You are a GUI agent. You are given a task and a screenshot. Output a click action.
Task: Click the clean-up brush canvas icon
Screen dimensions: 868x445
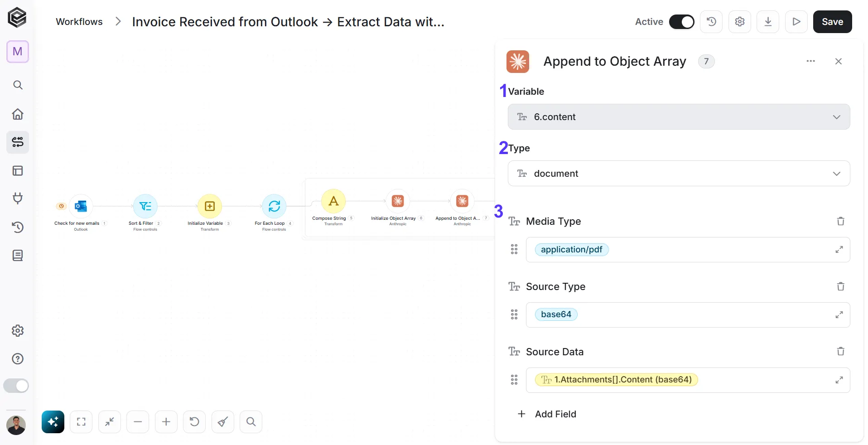223,422
